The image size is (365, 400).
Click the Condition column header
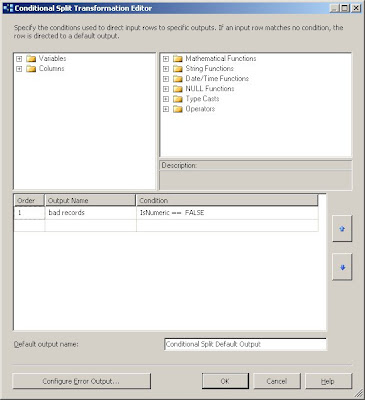click(227, 200)
